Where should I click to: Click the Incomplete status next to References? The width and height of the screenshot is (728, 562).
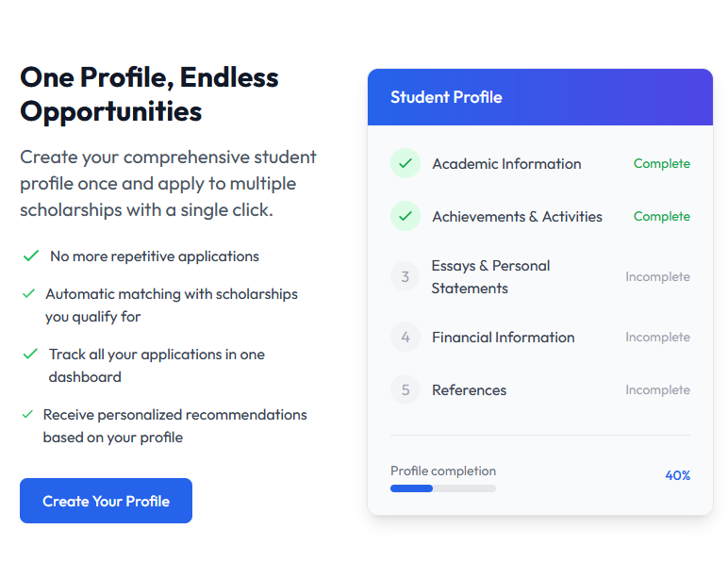click(657, 389)
